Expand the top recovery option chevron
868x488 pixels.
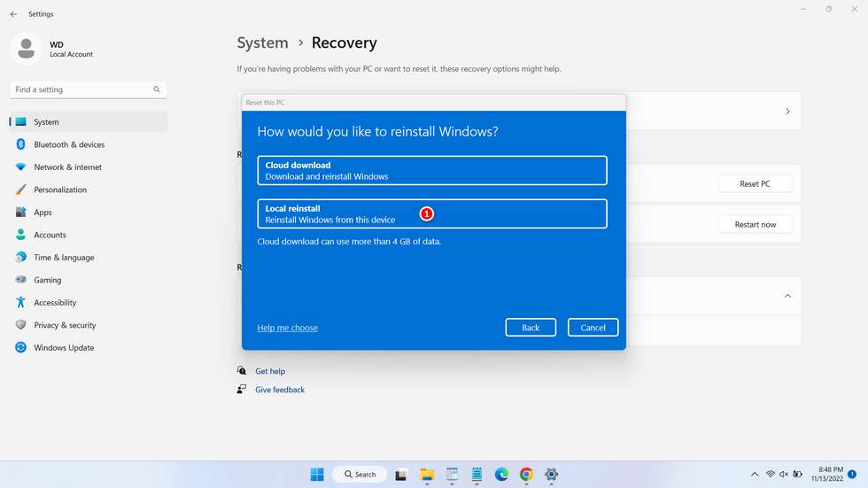[x=787, y=112]
